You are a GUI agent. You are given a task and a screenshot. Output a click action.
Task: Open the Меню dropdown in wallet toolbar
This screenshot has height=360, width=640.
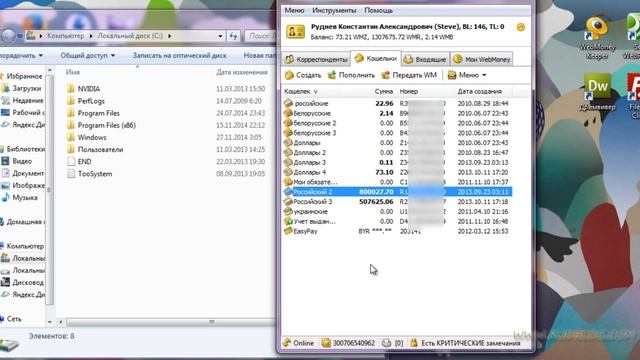[467, 75]
